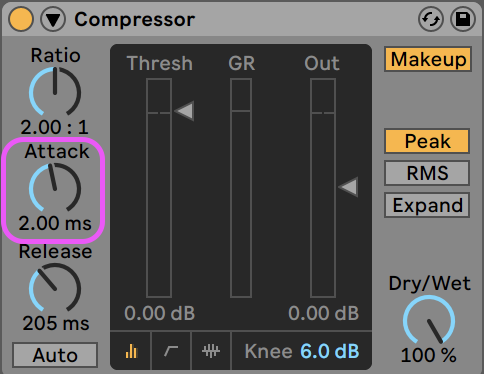The height and width of the screenshot is (374, 484).
Task: Click the Compressor title text
Action: tap(134, 19)
